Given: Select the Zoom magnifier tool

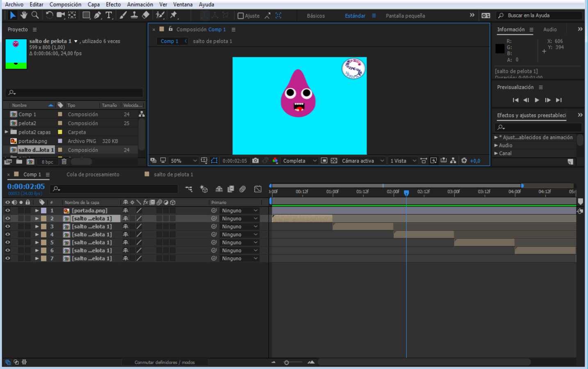Looking at the screenshot, I should point(35,15).
